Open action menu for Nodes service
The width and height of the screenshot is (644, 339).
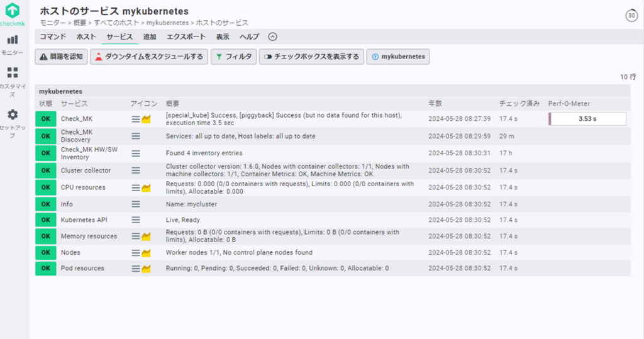(136, 253)
